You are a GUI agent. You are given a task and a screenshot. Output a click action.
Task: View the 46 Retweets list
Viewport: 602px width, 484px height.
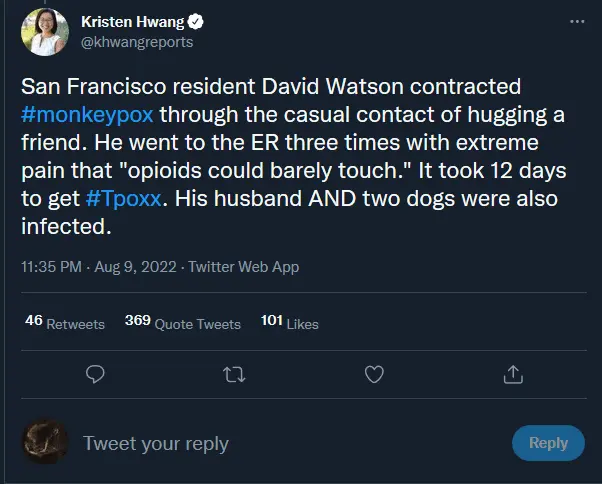[64, 323]
